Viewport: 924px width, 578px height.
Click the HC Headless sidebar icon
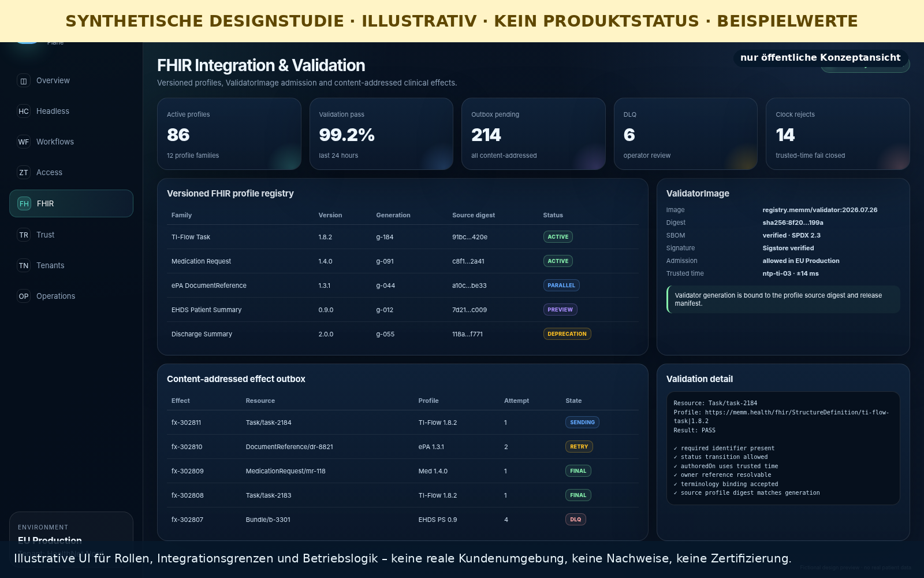[24, 112]
